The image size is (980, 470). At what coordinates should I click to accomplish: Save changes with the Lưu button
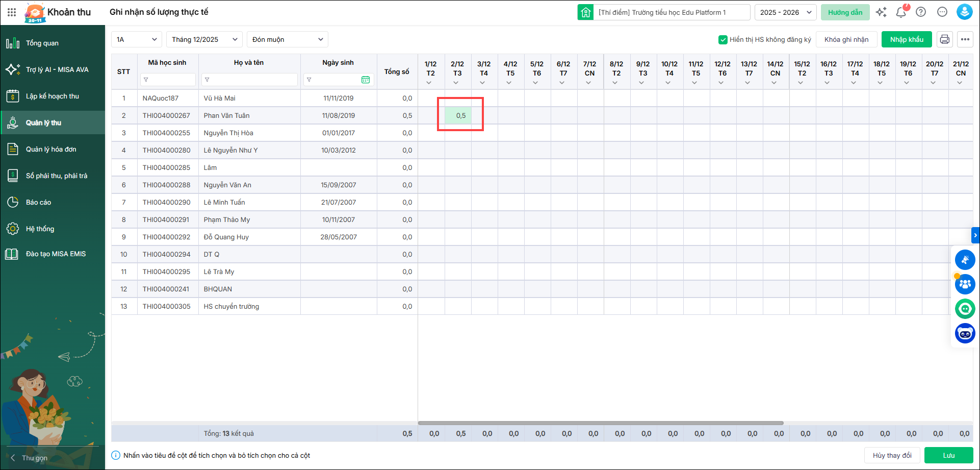point(949,455)
